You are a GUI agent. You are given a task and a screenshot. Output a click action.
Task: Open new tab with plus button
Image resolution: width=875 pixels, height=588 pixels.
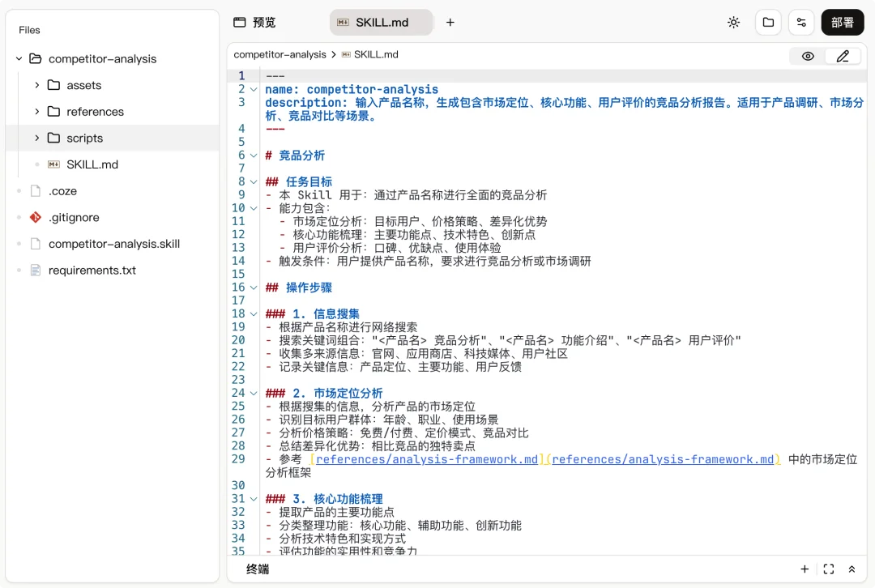(x=450, y=23)
